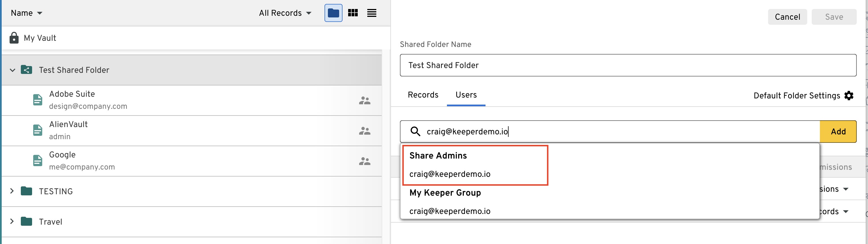Open Default Folder Settings gear

849,96
